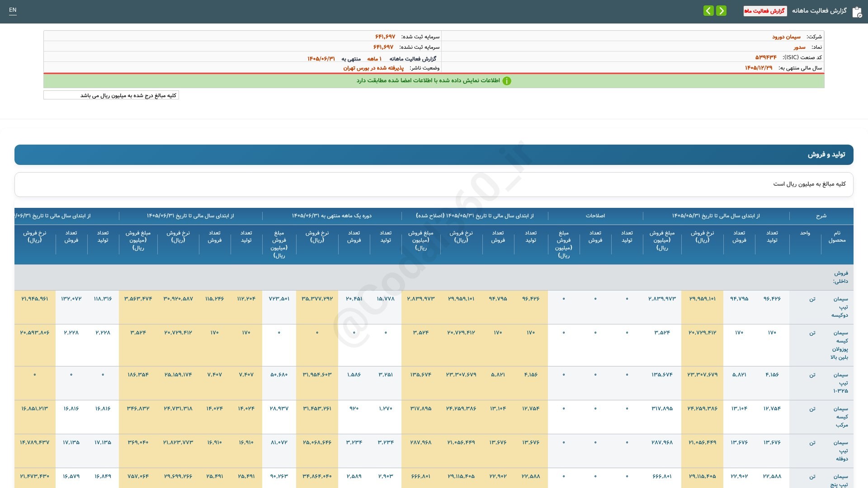Click the شرح column header

(821, 216)
